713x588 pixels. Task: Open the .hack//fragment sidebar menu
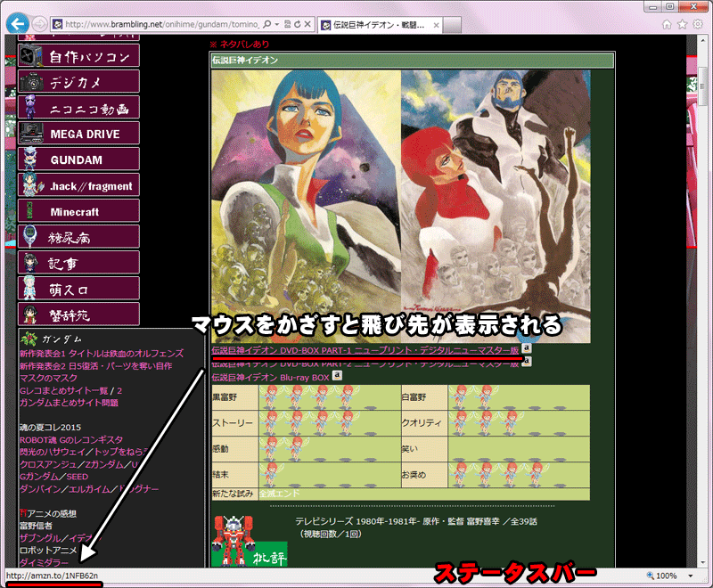[78, 185]
